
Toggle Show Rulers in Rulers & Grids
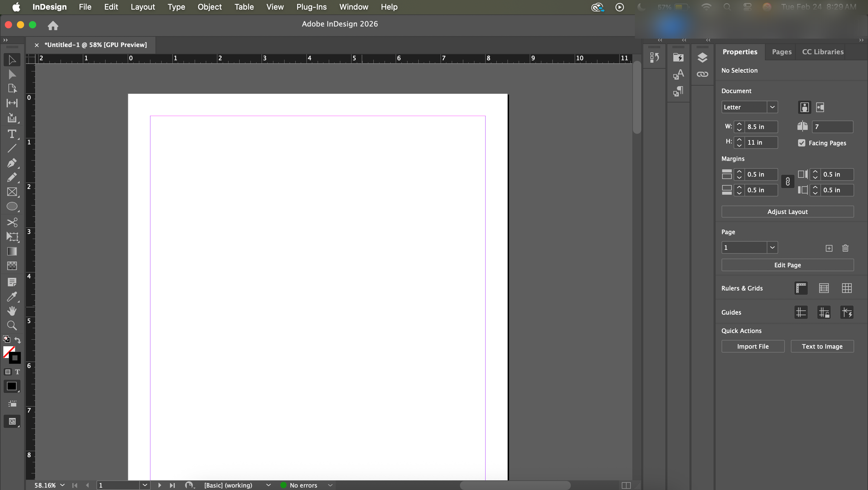(801, 288)
